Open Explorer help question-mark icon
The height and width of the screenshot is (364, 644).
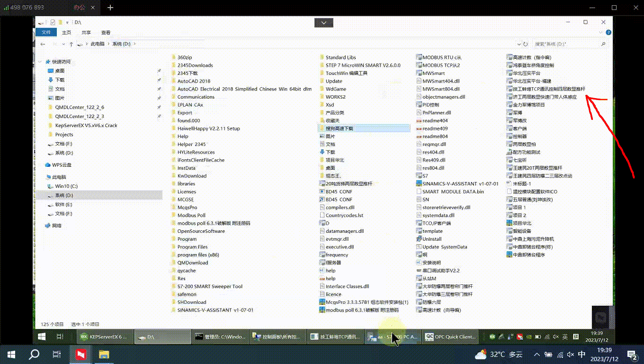(x=608, y=32)
